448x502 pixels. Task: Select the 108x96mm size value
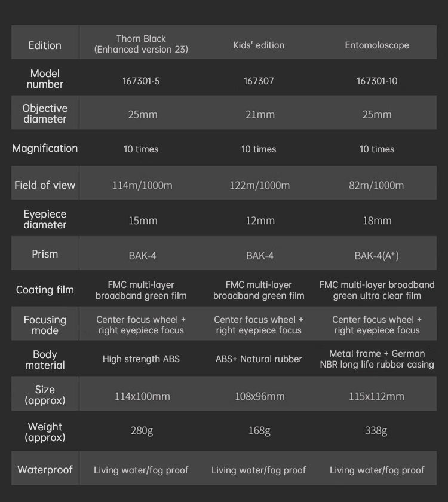[259, 396]
